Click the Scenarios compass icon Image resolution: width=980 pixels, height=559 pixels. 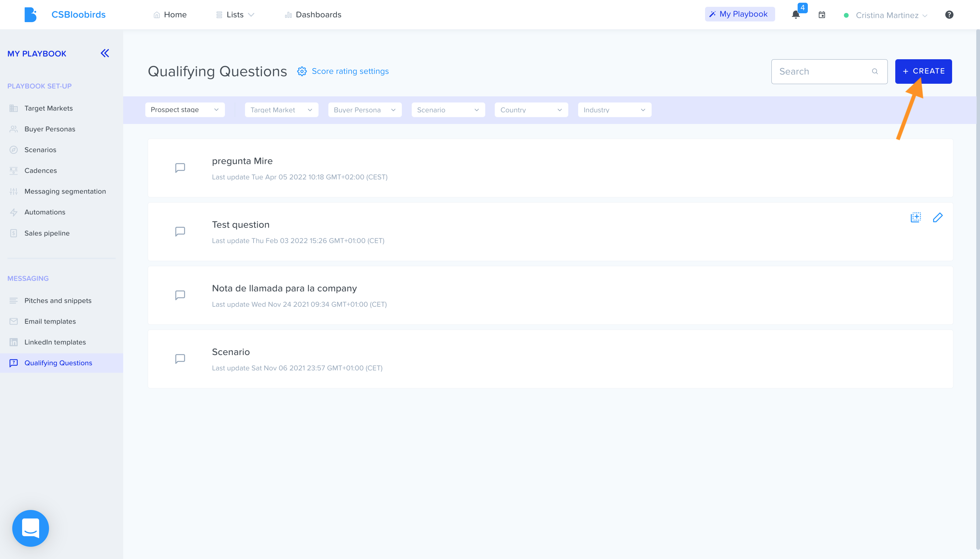click(x=13, y=150)
